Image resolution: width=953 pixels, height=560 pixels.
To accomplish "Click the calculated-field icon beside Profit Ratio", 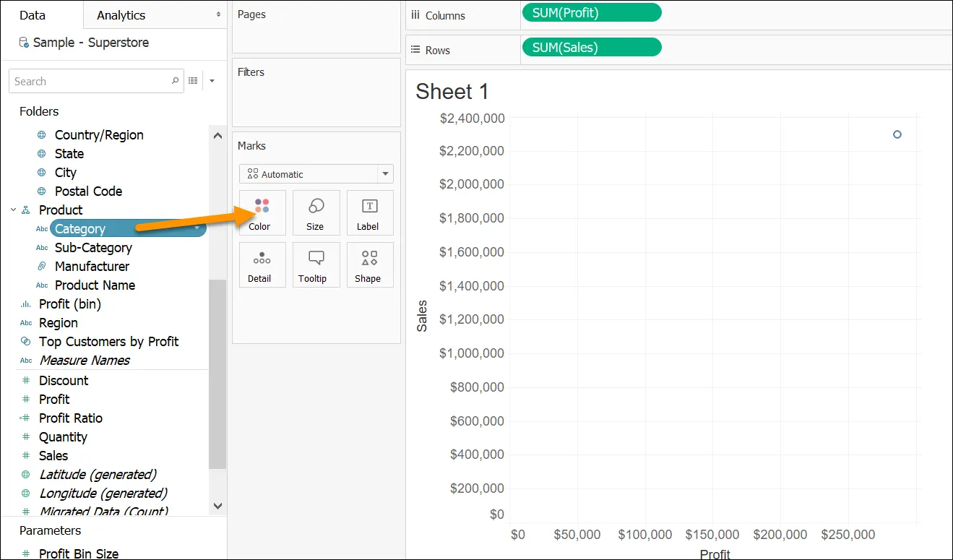I will pyautogui.click(x=25, y=418).
